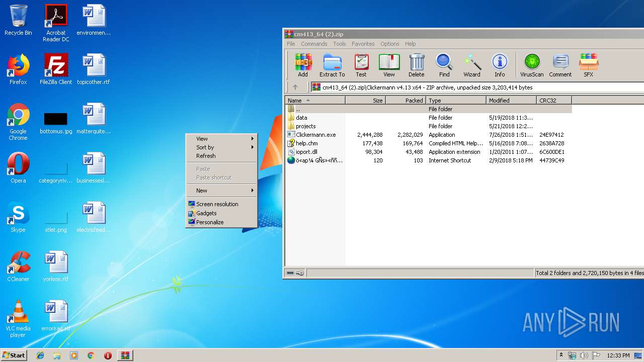The width and height of the screenshot is (644, 362).
Task: Open Windows Explorer from the taskbar
Action: pos(57,355)
